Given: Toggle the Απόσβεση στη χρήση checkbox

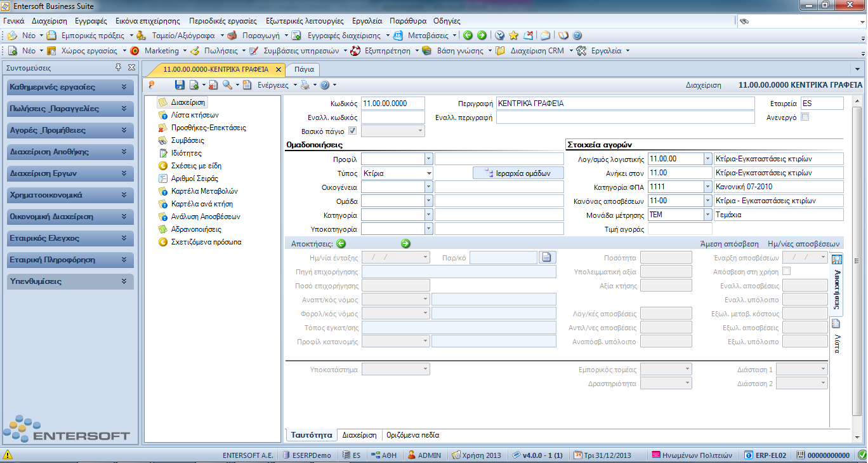Looking at the screenshot, I should click(x=787, y=271).
